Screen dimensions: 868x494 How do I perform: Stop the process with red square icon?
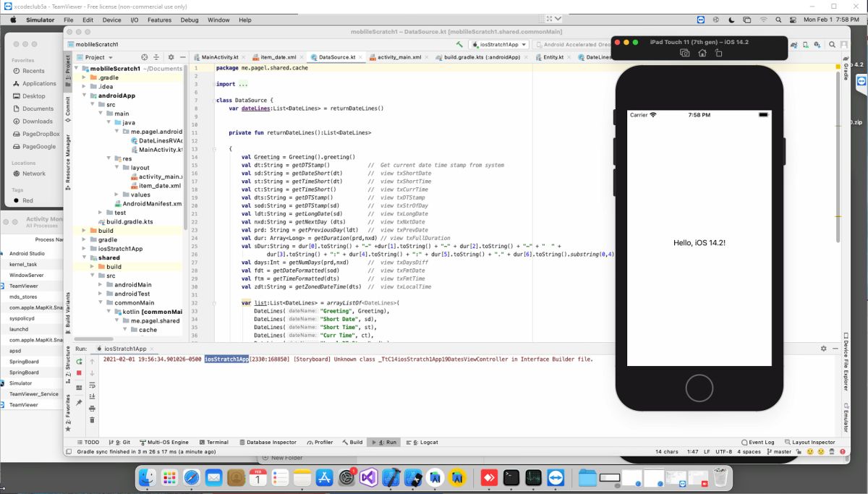click(79, 373)
